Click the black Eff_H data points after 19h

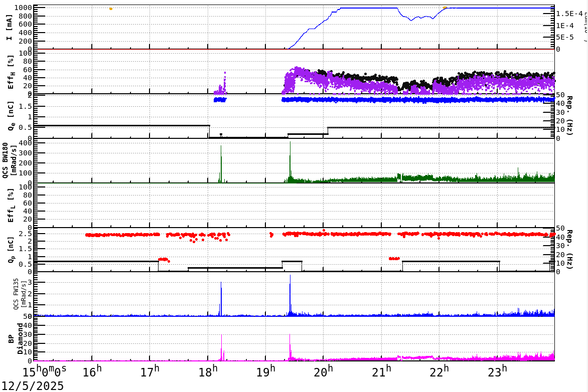[x=376, y=75]
